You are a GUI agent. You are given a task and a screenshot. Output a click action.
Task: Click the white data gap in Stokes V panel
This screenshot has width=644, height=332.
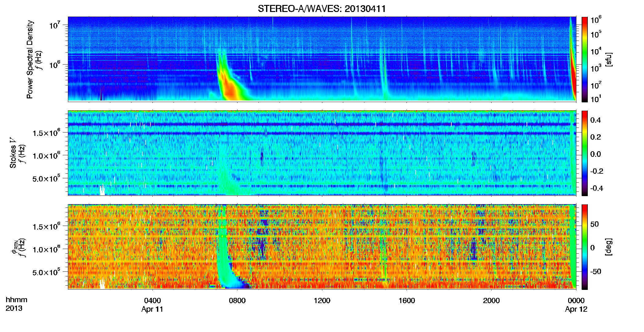coord(102,190)
